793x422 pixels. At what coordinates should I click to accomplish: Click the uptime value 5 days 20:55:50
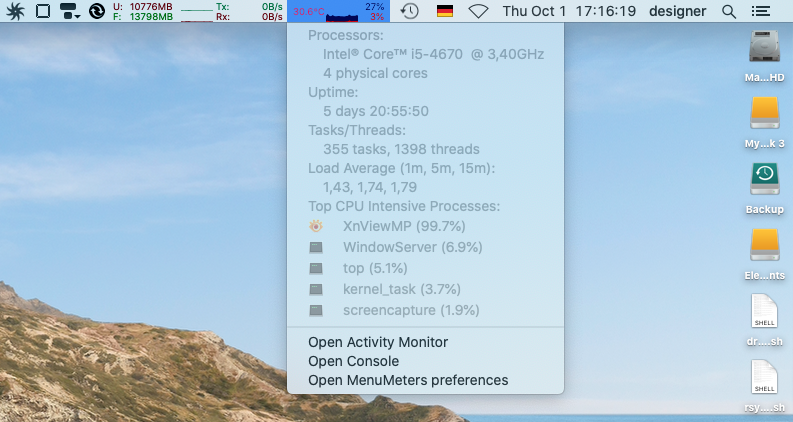tap(376, 111)
